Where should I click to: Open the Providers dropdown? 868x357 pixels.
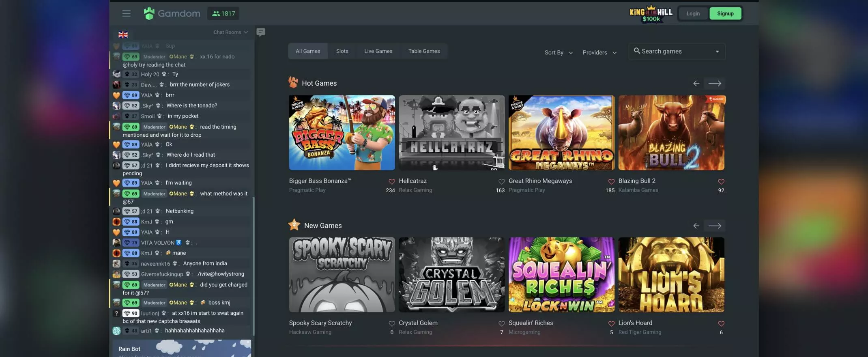coord(599,52)
